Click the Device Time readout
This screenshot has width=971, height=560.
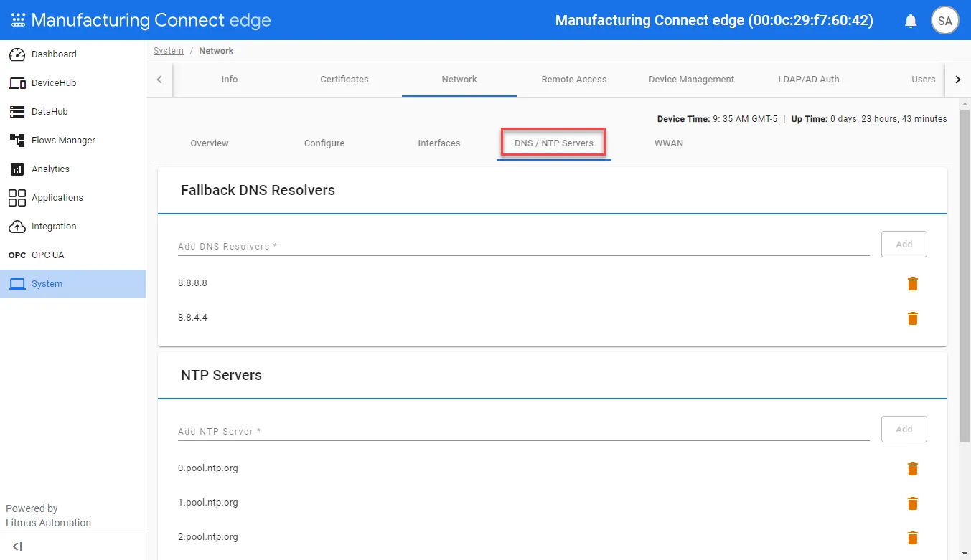click(717, 119)
